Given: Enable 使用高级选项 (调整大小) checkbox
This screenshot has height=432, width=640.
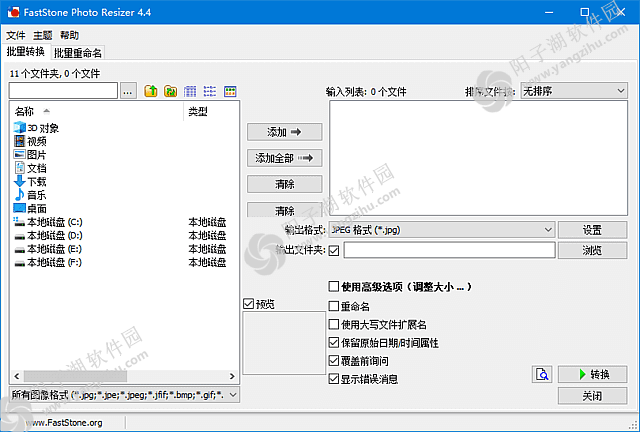Looking at the screenshot, I should click(334, 286).
